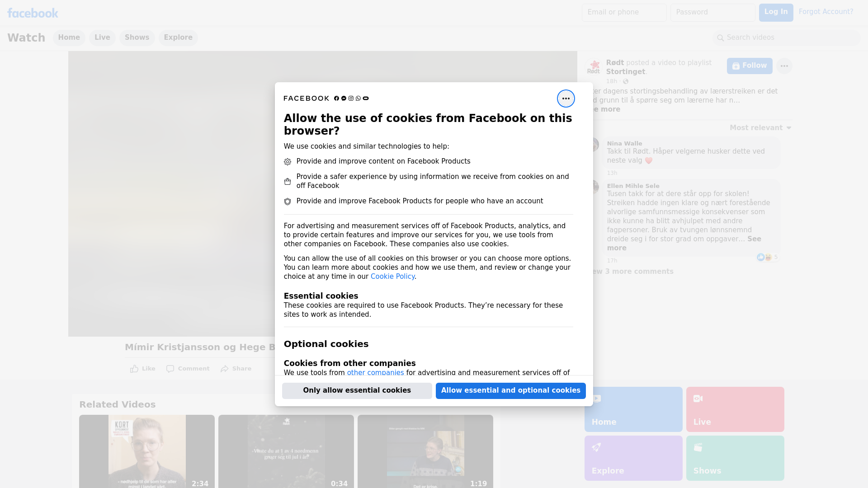This screenshot has height=488, width=868.
Task: Open the Most relevant comment sort dropdown
Action: point(760,128)
